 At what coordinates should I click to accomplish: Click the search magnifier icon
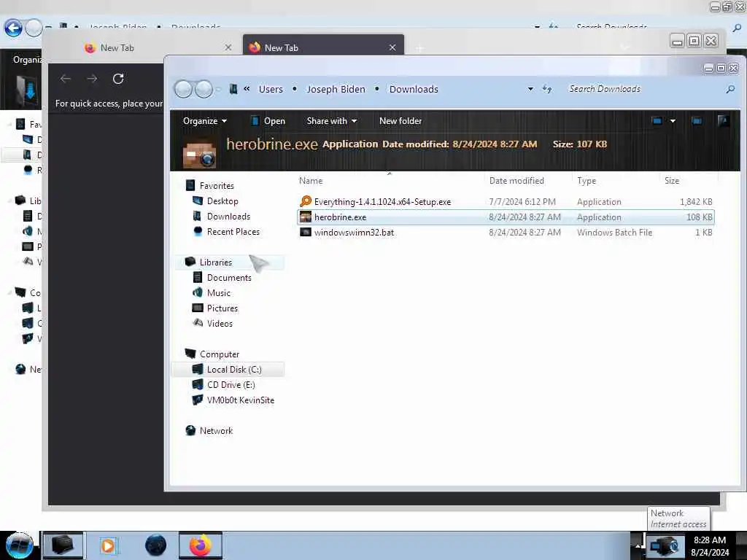point(730,89)
